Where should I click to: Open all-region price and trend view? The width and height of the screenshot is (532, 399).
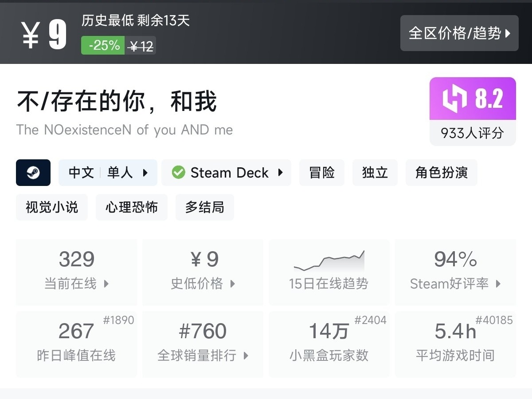(x=459, y=33)
